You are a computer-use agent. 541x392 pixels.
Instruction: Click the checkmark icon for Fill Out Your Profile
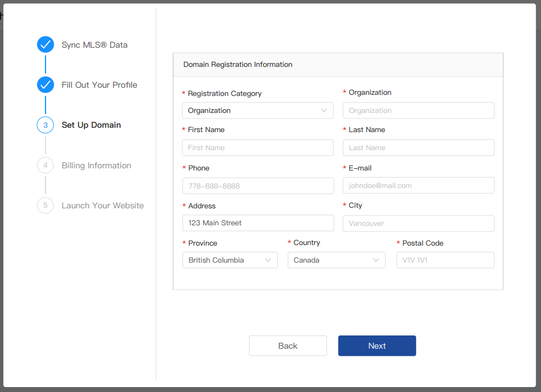pyautogui.click(x=45, y=84)
